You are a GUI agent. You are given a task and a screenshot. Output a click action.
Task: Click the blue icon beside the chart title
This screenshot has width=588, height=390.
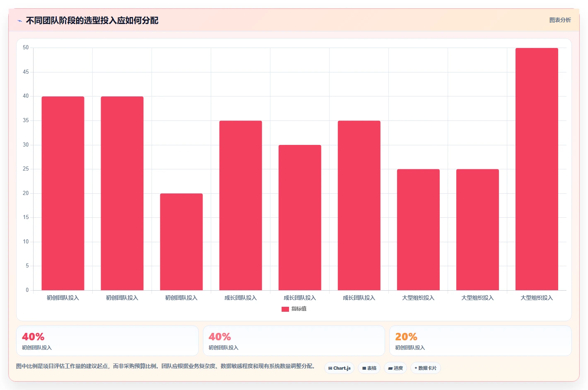[x=19, y=21]
